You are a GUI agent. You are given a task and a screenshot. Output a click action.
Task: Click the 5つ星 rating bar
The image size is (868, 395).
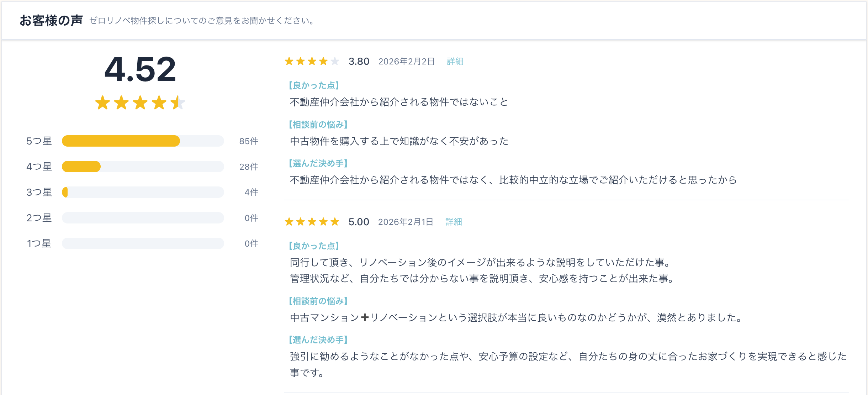click(x=143, y=141)
